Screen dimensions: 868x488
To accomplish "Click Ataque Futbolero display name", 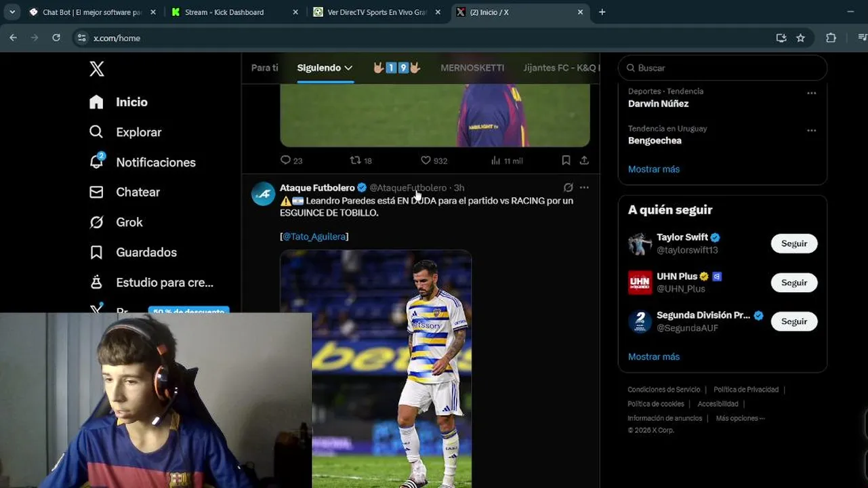I will [317, 188].
